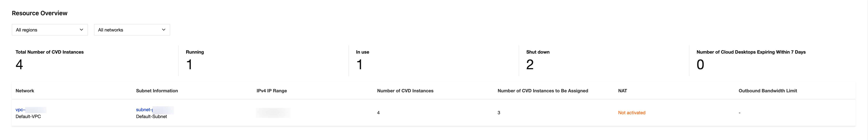Click the Network column header
This screenshot has height=140, width=868.
point(25,91)
